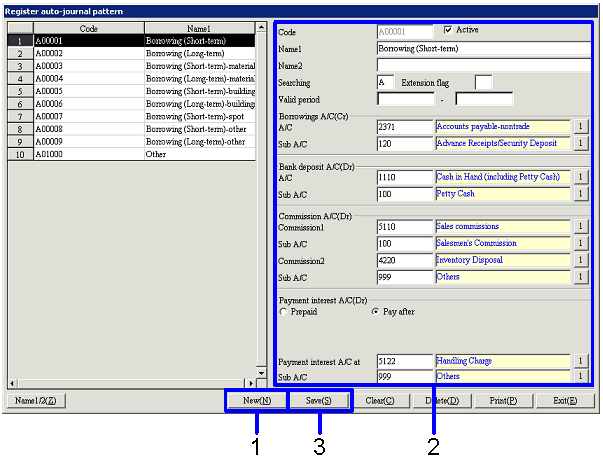Screen dimensions: 603x464
Task: Open lookup for Petty Cash Sub A/C
Action: point(579,194)
